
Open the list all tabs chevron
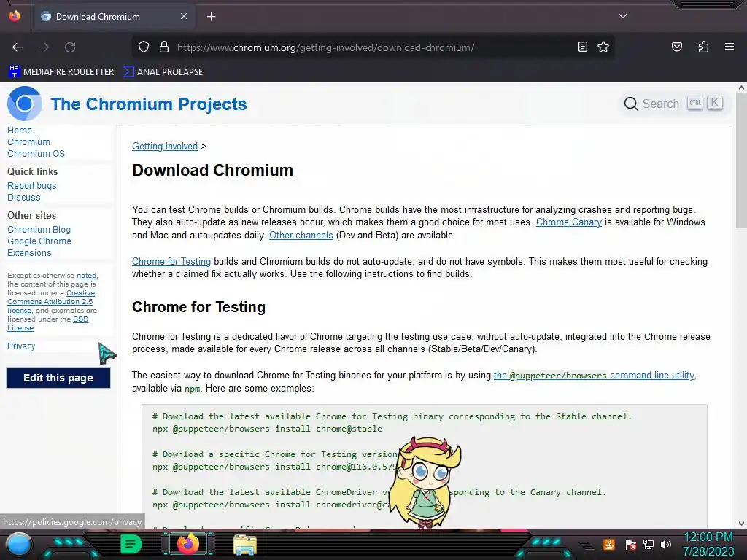tap(623, 16)
